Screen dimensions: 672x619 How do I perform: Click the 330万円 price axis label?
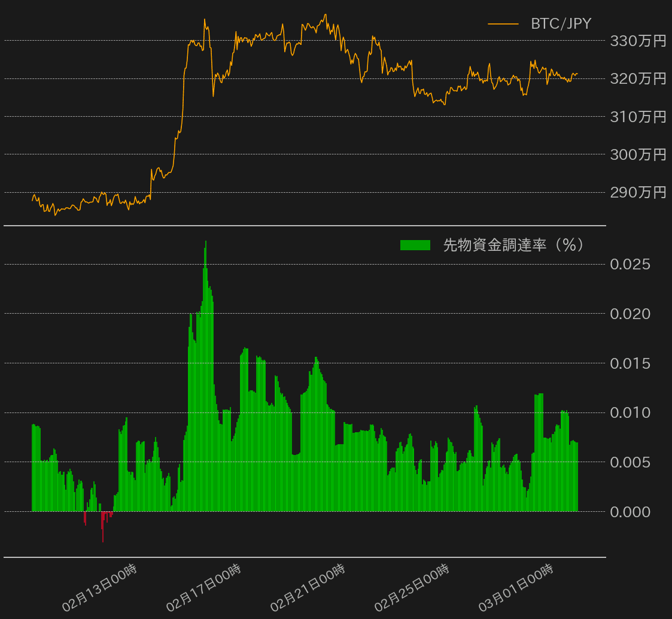pos(637,41)
